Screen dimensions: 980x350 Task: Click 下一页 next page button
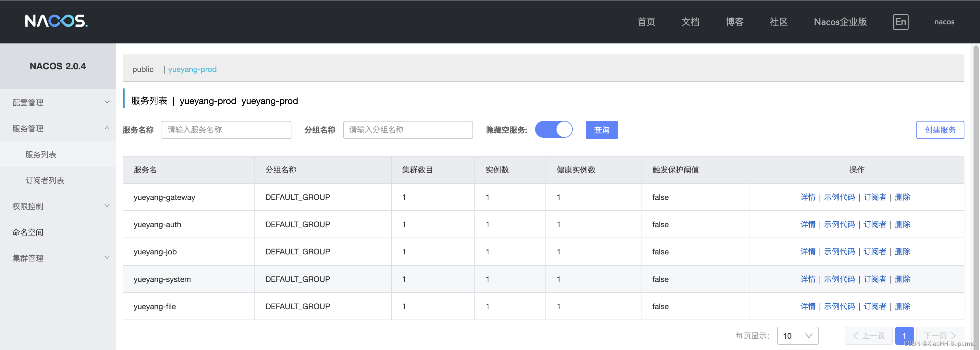click(x=940, y=335)
